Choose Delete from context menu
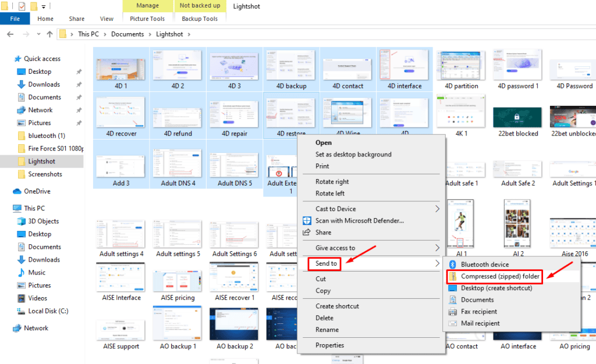Image resolution: width=596 pixels, height=364 pixels. (324, 318)
